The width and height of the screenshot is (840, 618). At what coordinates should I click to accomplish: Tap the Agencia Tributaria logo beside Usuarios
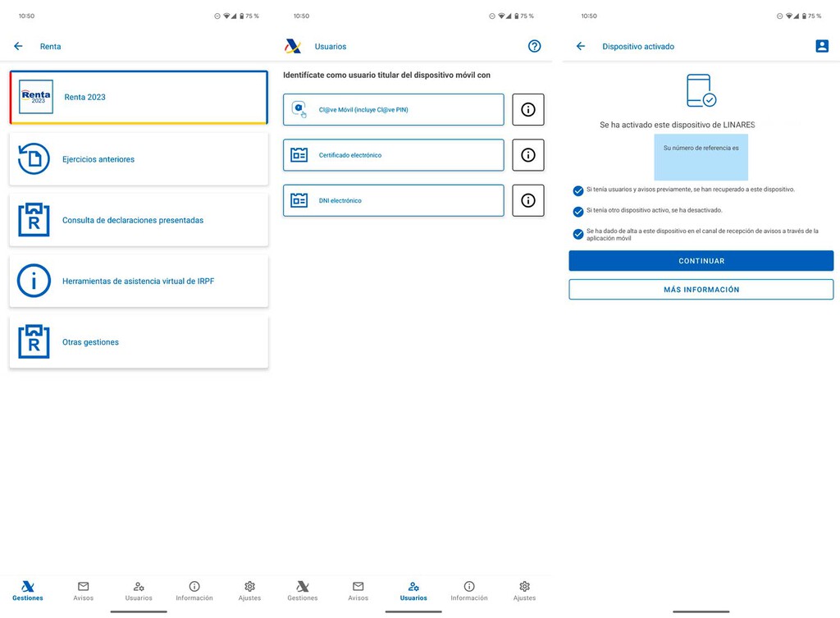pyautogui.click(x=293, y=46)
